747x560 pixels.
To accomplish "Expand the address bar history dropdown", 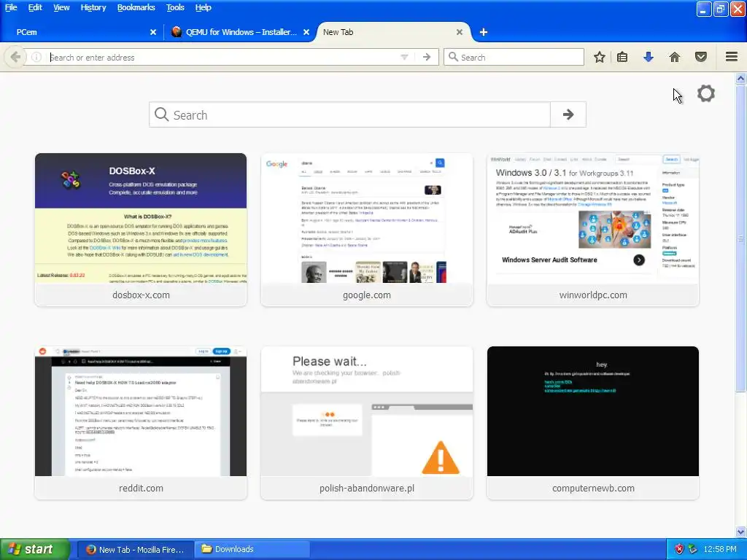I will [x=404, y=57].
